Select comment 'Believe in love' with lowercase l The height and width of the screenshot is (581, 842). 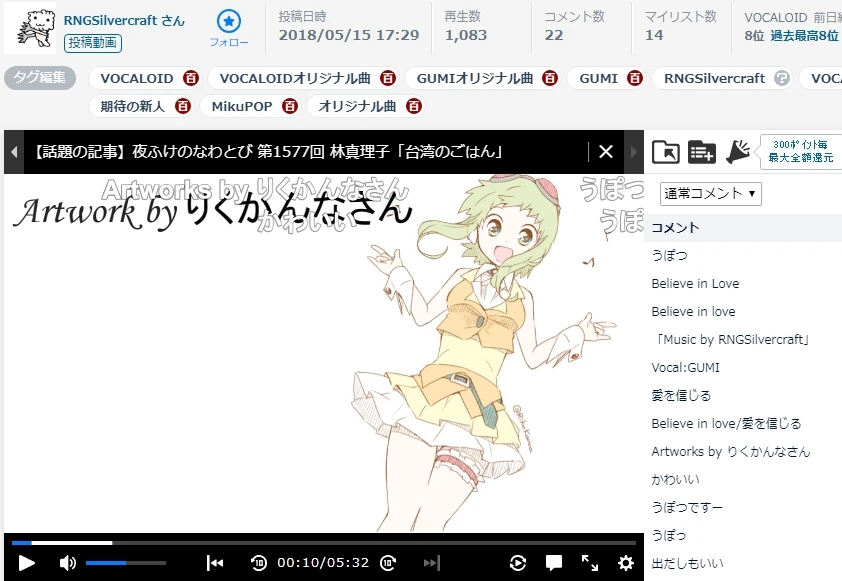pyautogui.click(x=693, y=311)
